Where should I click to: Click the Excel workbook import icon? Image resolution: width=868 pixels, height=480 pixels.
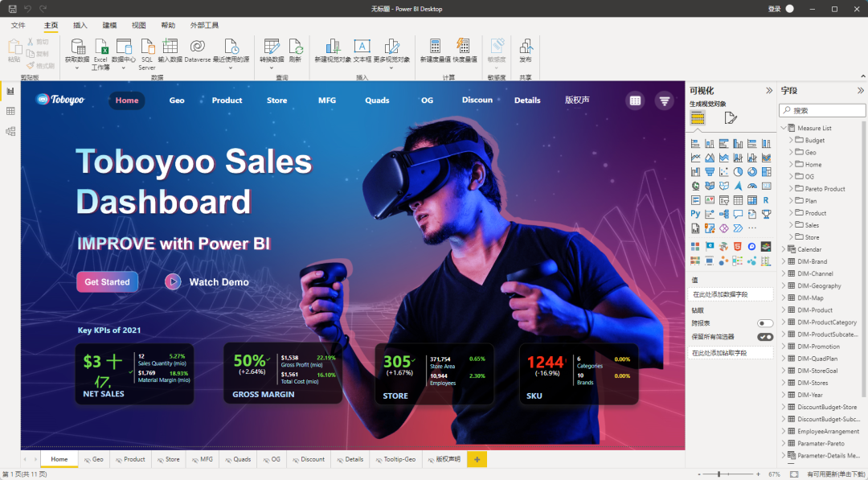click(100, 46)
